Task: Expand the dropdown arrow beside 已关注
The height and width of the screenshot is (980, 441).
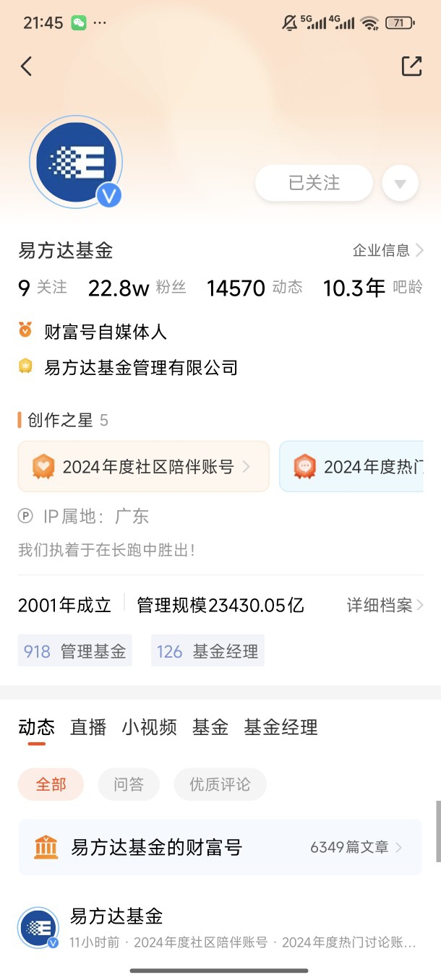Action: (401, 184)
